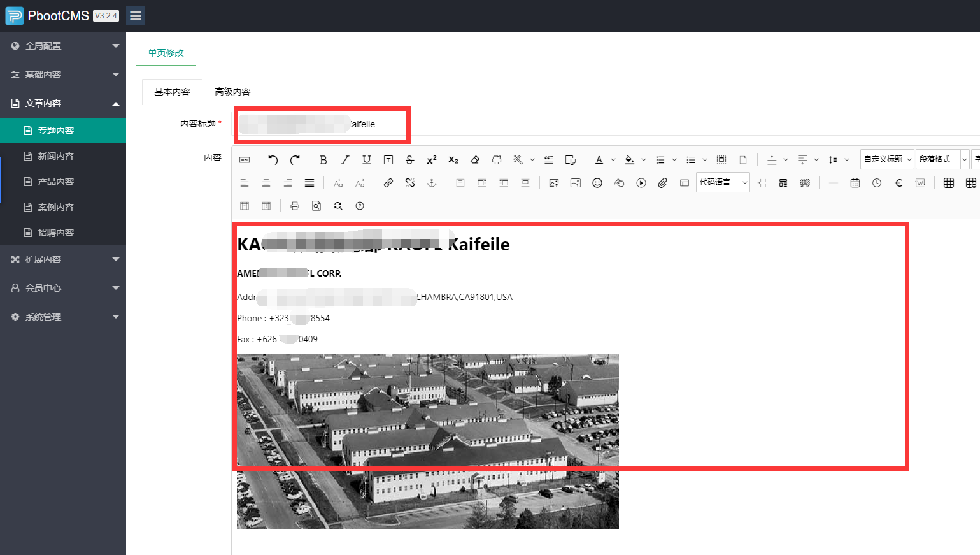Open the background color dropdown arrow

click(644, 160)
